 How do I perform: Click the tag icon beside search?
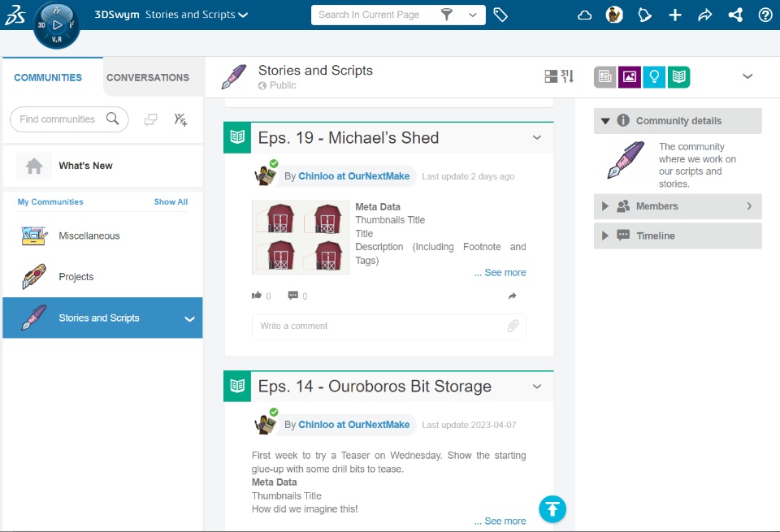coord(500,15)
